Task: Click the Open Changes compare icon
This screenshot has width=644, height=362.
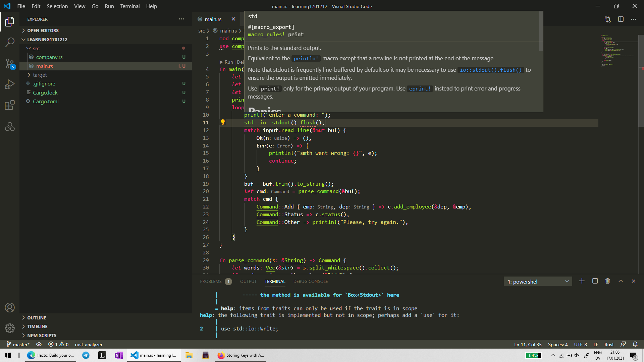Action: pos(608,19)
